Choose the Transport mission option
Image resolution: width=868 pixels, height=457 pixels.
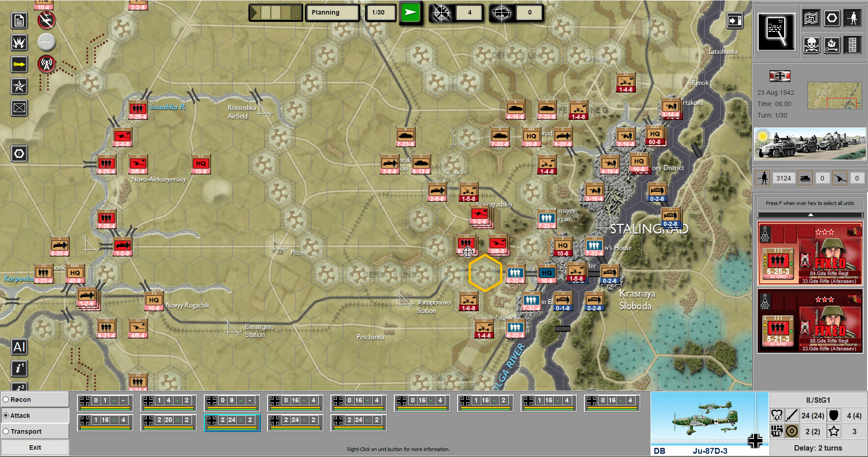[x=6, y=431]
